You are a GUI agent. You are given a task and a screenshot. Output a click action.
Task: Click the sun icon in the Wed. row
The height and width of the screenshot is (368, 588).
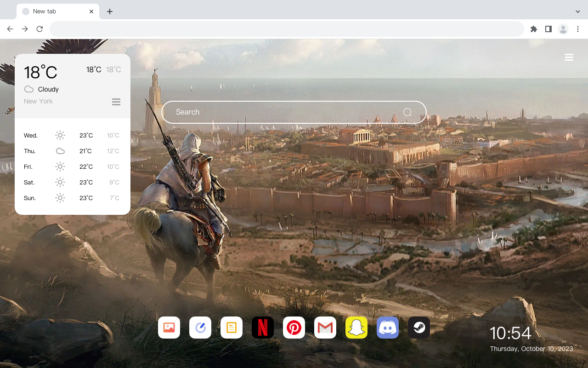pyautogui.click(x=60, y=135)
